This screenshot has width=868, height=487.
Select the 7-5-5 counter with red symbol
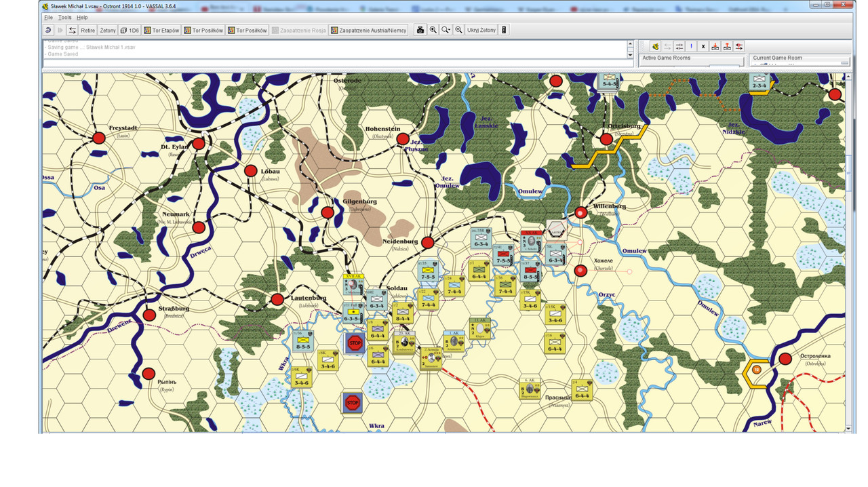[503, 255]
